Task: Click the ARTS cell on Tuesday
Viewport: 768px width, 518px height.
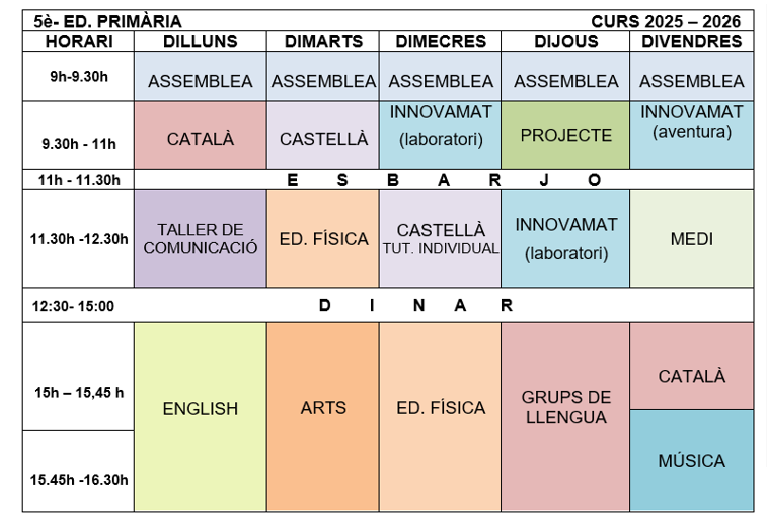Action: (x=323, y=408)
